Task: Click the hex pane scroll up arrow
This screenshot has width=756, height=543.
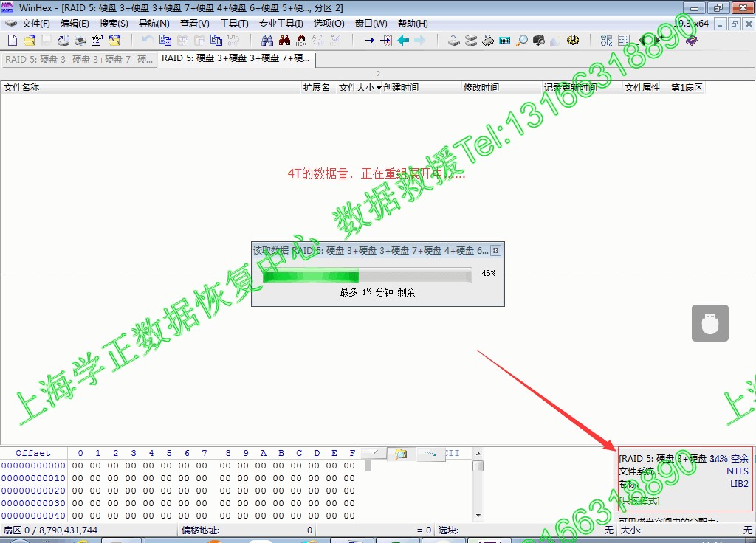Action: coord(478,454)
